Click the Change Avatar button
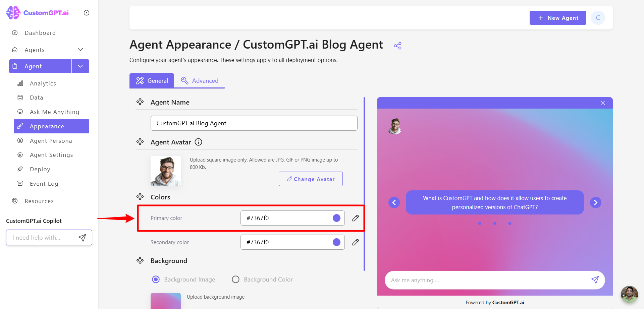 [311, 179]
